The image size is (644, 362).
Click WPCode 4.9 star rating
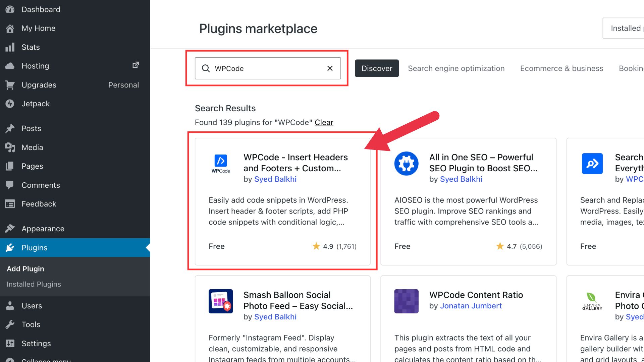pos(334,246)
